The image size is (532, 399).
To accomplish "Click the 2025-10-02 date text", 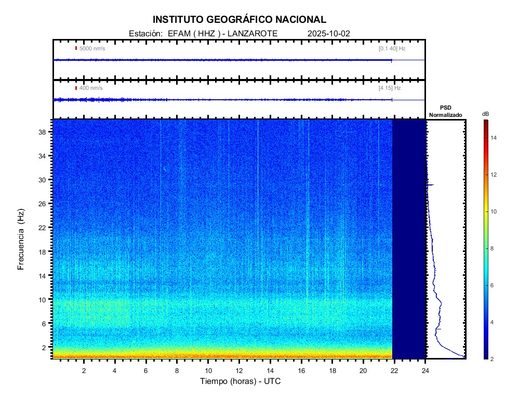I will point(329,33).
